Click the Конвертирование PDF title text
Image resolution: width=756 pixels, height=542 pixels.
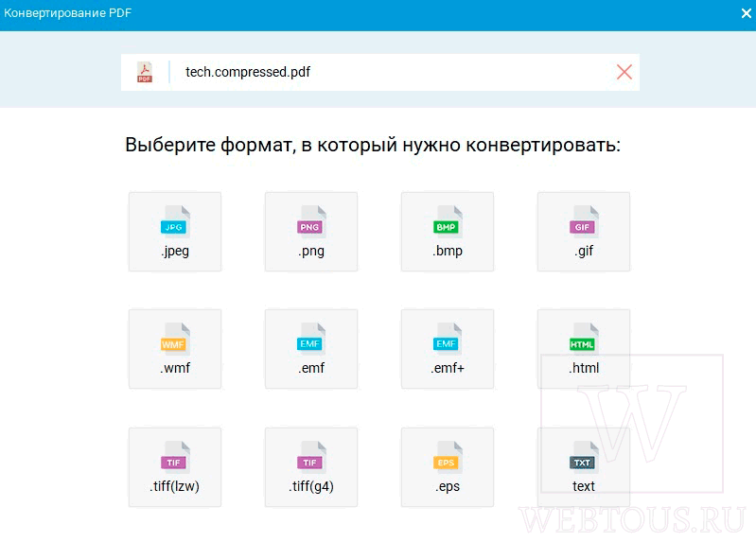(67, 13)
